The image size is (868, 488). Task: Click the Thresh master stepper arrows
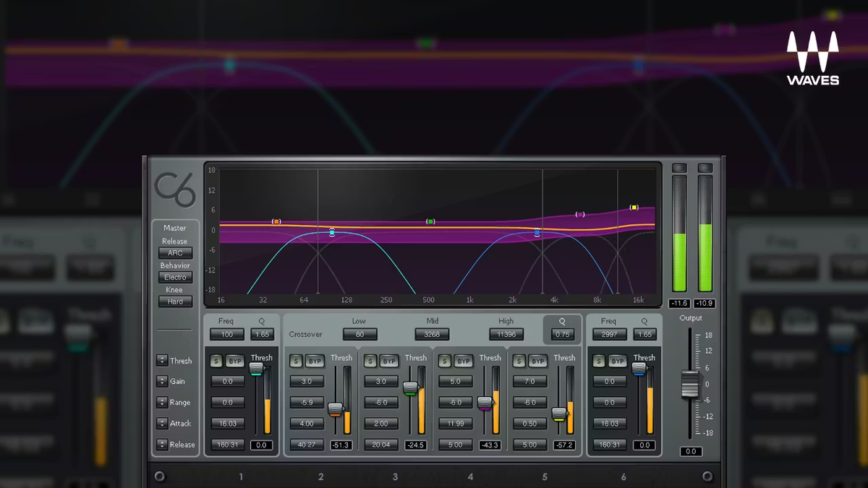tap(161, 361)
